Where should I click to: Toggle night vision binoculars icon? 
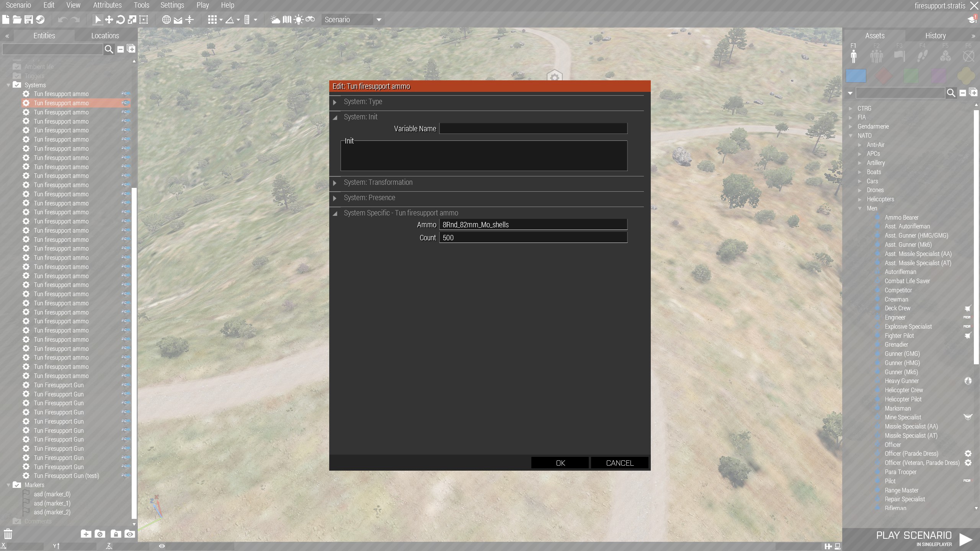pos(310,20)
